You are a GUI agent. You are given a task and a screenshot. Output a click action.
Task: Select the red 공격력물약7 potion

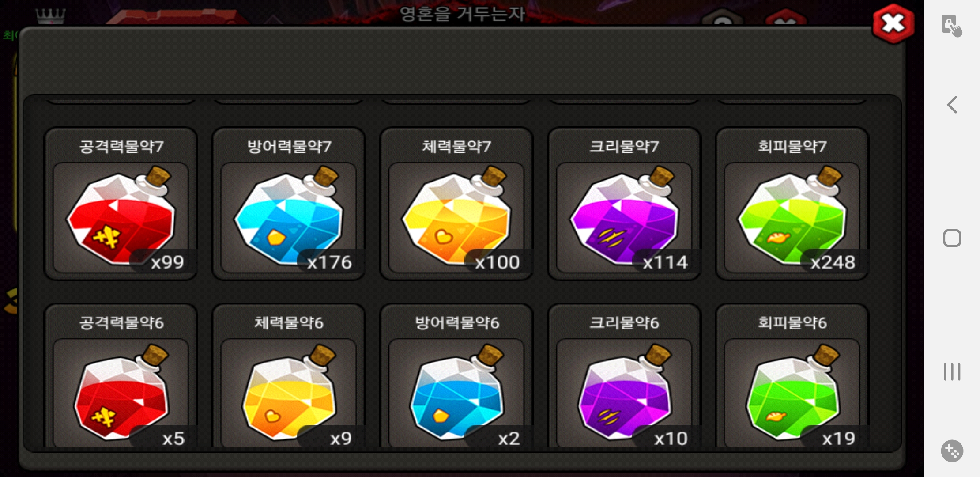(121, 204)
